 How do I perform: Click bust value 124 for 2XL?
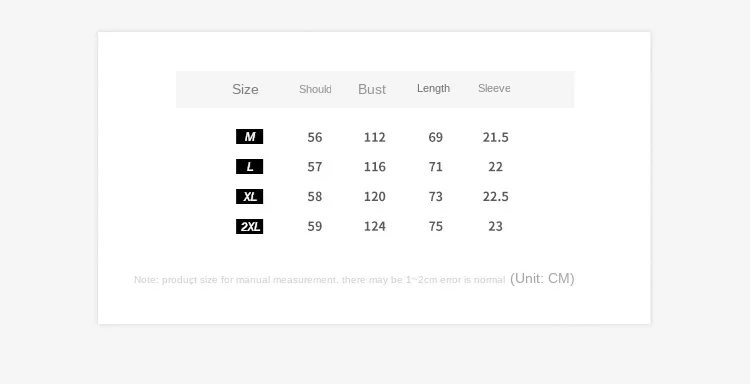(375, 226)
